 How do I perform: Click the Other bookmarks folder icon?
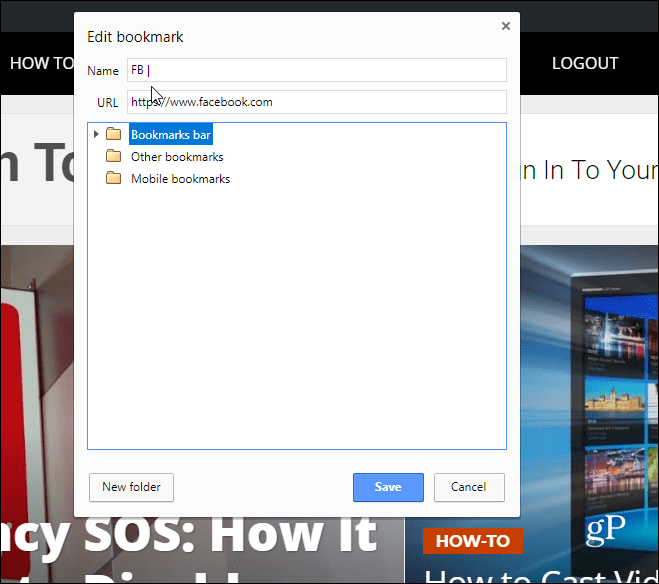pyautogui.click(x=113, y=156)
